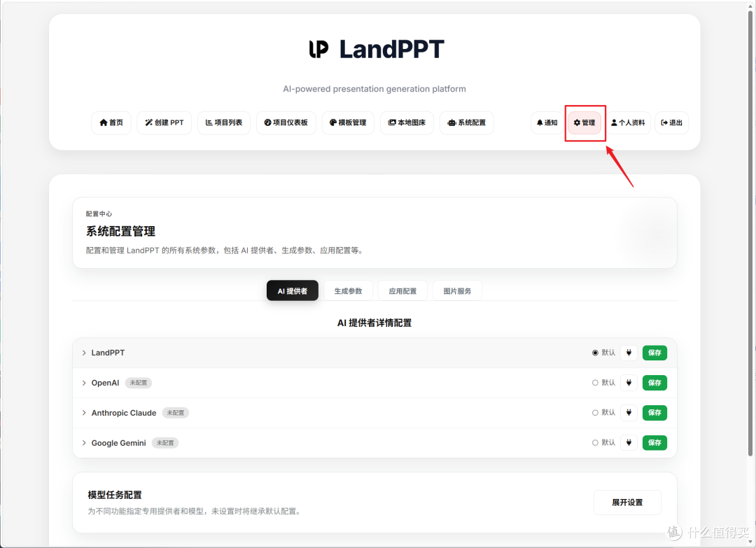Click the page vertical scrollbar
This screenshot has width=756, height=548.
(x=750, y=232)
